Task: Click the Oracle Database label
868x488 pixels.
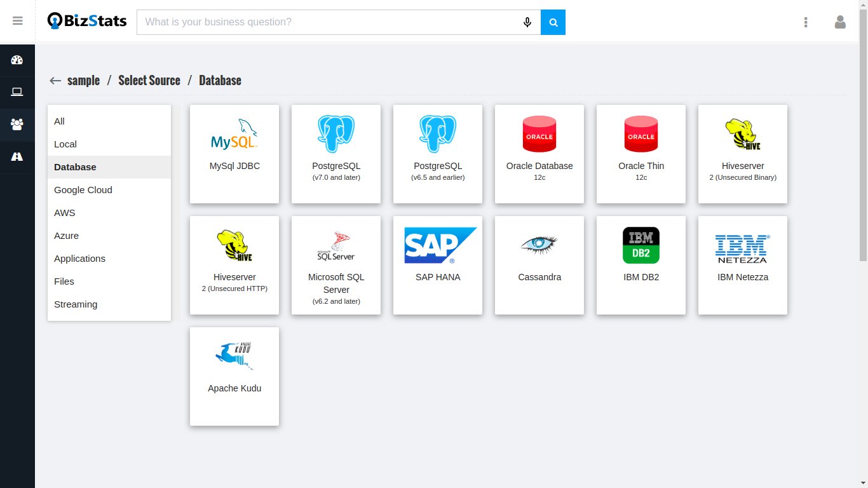Action: tap(539, 166)
